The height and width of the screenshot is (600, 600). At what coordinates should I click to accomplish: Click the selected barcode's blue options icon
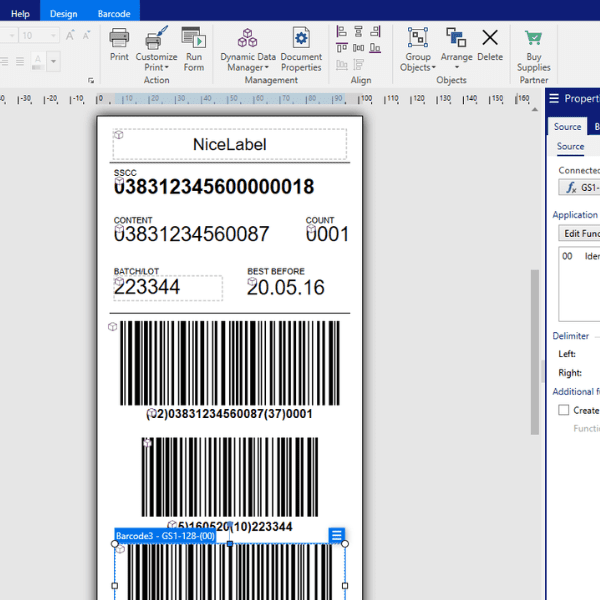pos(337,536)
